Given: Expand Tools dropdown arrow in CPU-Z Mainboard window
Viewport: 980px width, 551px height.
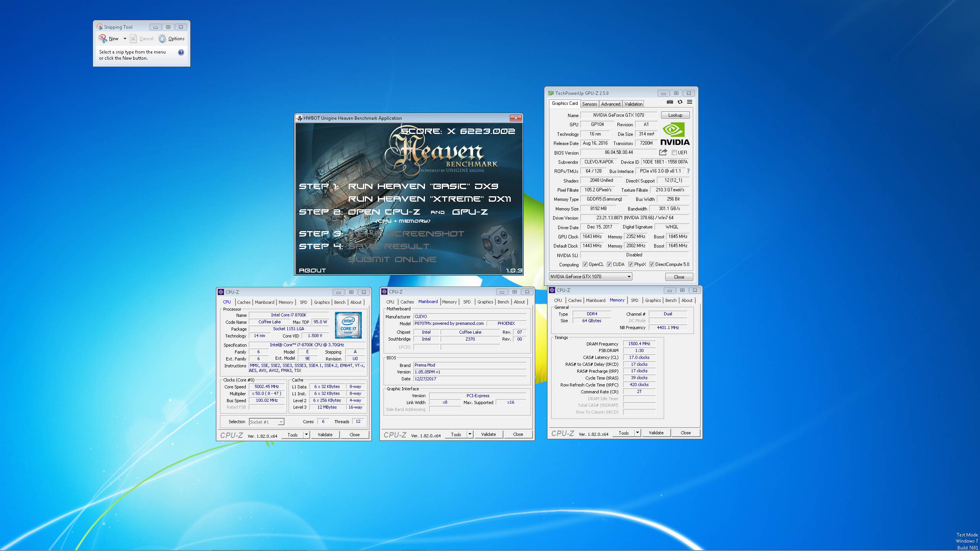Looking at the screenshot, I should click(470, 434).
